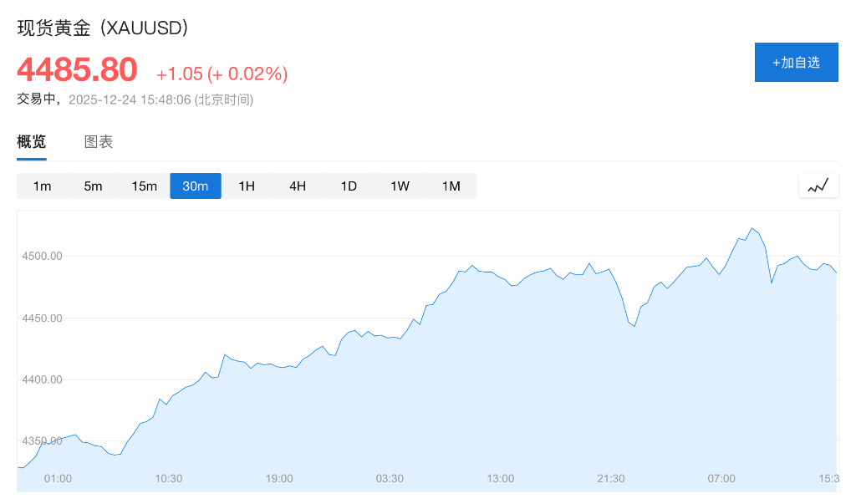The width and height of the screenshot is (856, 504).
Task: Open the 图表 tab
Action: click(99, 142)
